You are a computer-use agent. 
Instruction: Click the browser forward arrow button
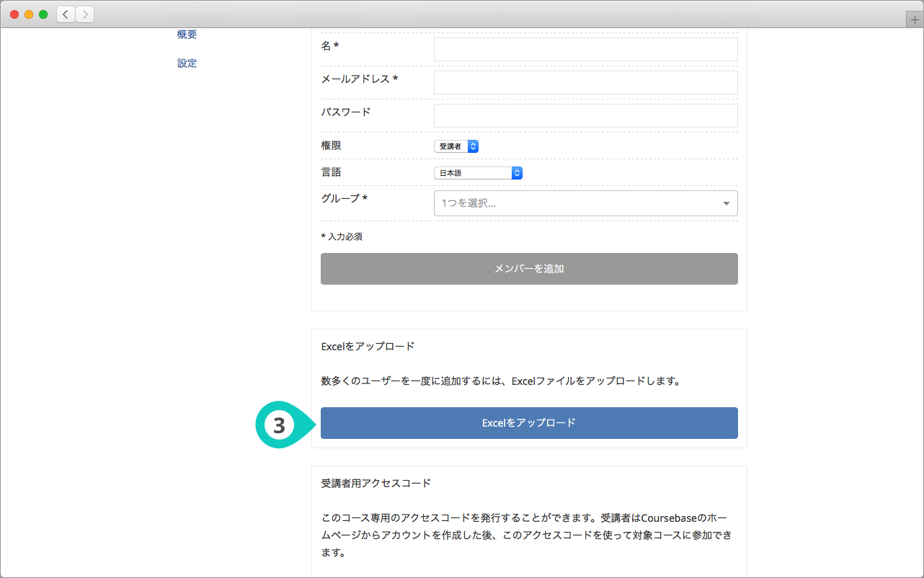84,14
